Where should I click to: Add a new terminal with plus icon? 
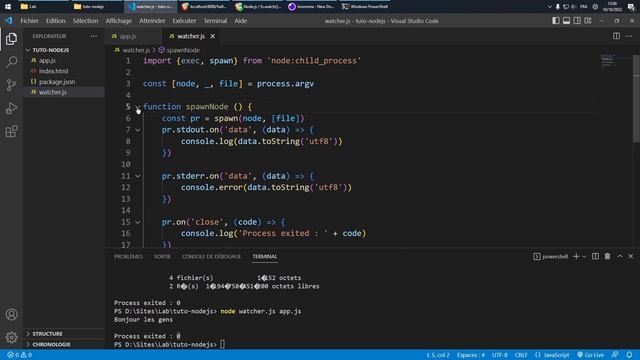576,256
